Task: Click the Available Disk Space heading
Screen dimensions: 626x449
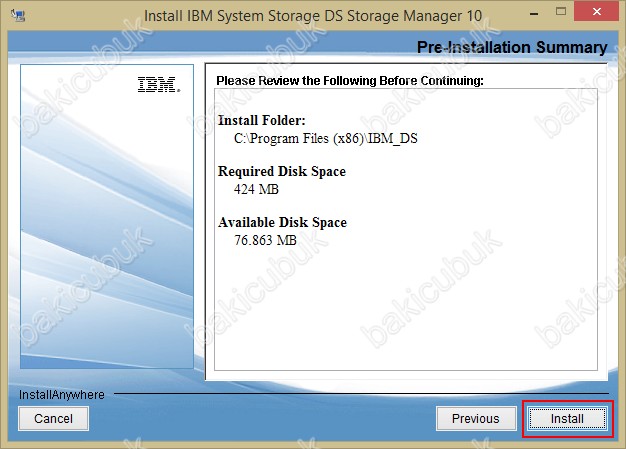Action: click(282, 222)
